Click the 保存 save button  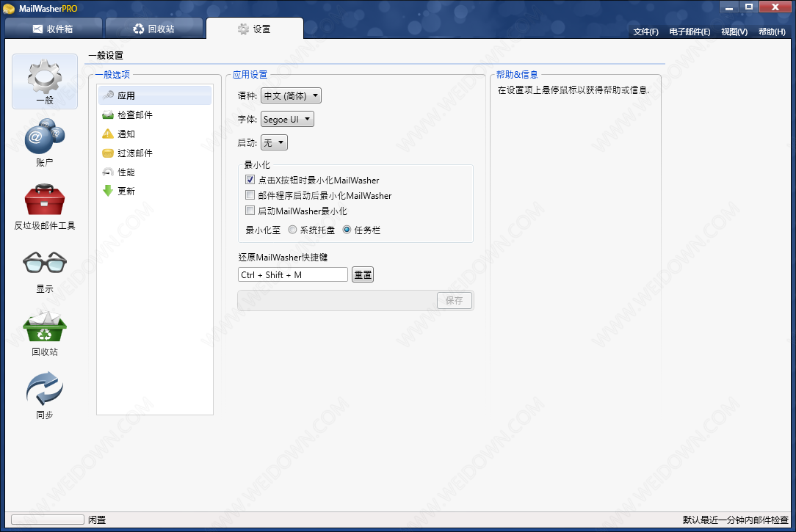(455, 300)
